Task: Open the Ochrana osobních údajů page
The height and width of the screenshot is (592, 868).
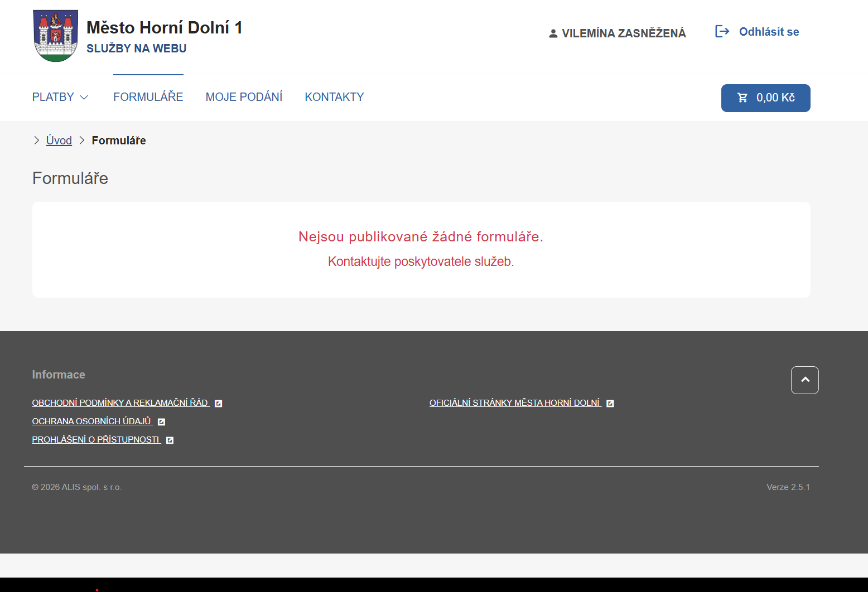Action: tap(91, 421)
